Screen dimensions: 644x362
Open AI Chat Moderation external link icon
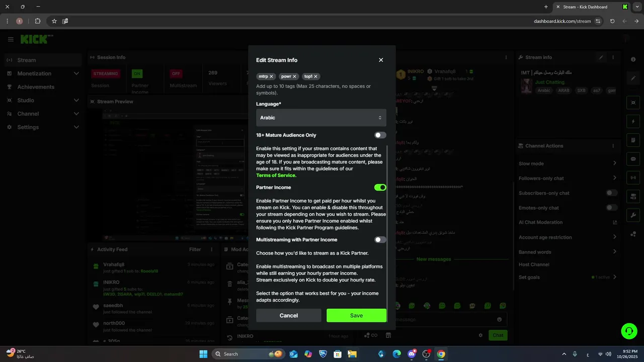(x=615, y=222)
